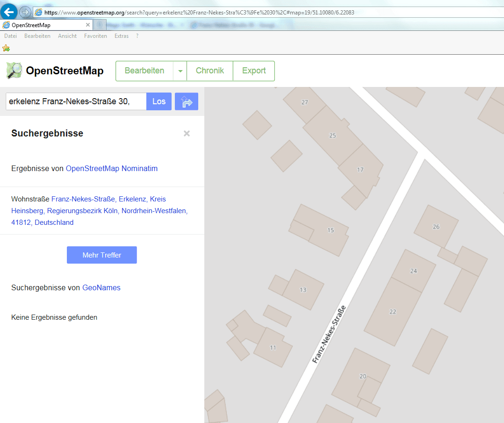Switch to the OpenStreetMap tab
Image resolution: width=504 pixels, height=423 pixels.
pyautogui.click(x=46, y=25)
